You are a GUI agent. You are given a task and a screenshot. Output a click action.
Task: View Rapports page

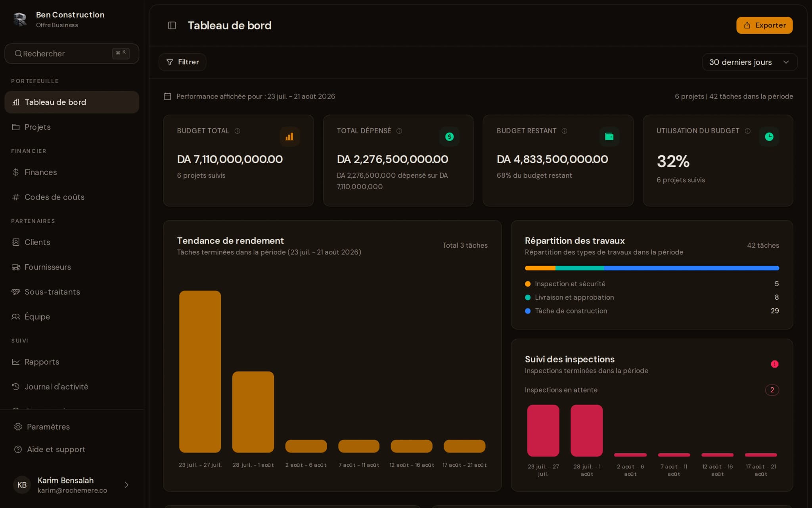click(x=72, y=362)
